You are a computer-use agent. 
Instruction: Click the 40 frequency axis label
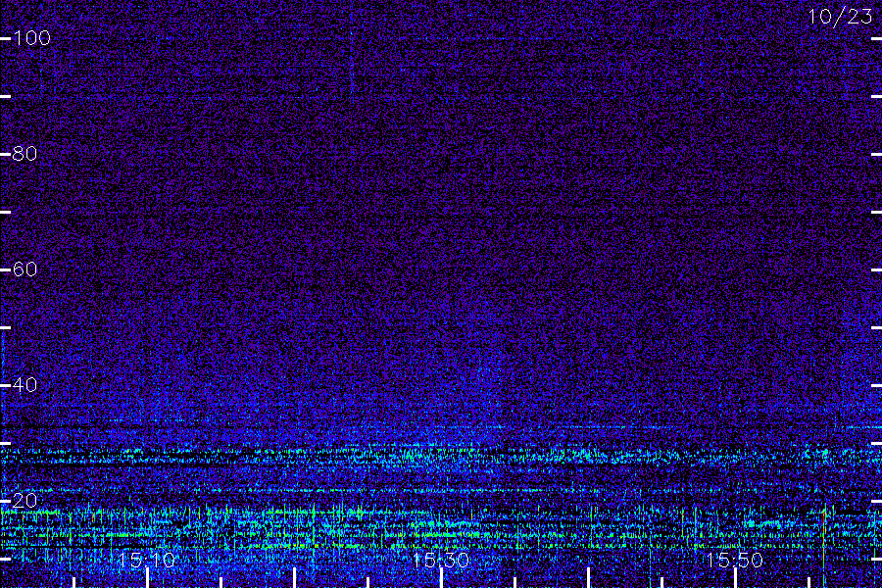24,385
